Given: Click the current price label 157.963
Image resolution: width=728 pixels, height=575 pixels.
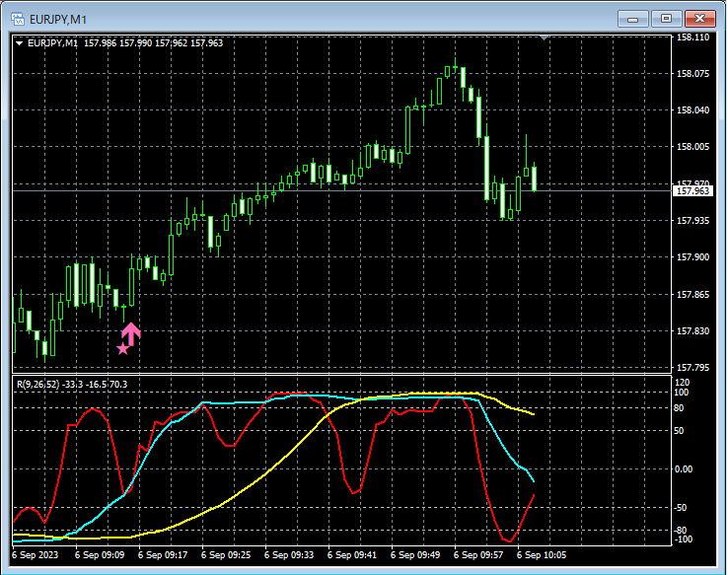Looking at the screenshot, I should pos(692,190).
